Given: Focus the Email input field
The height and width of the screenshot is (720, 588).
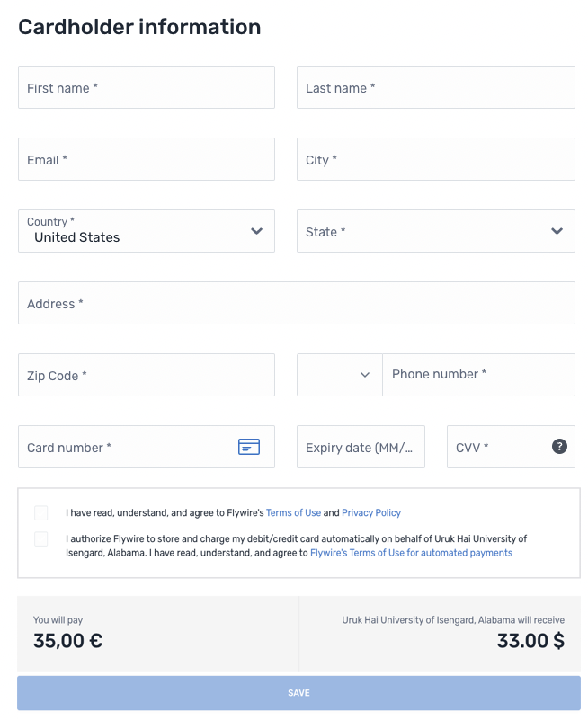Looking at the screenshot, I should [x=147, y=159].
